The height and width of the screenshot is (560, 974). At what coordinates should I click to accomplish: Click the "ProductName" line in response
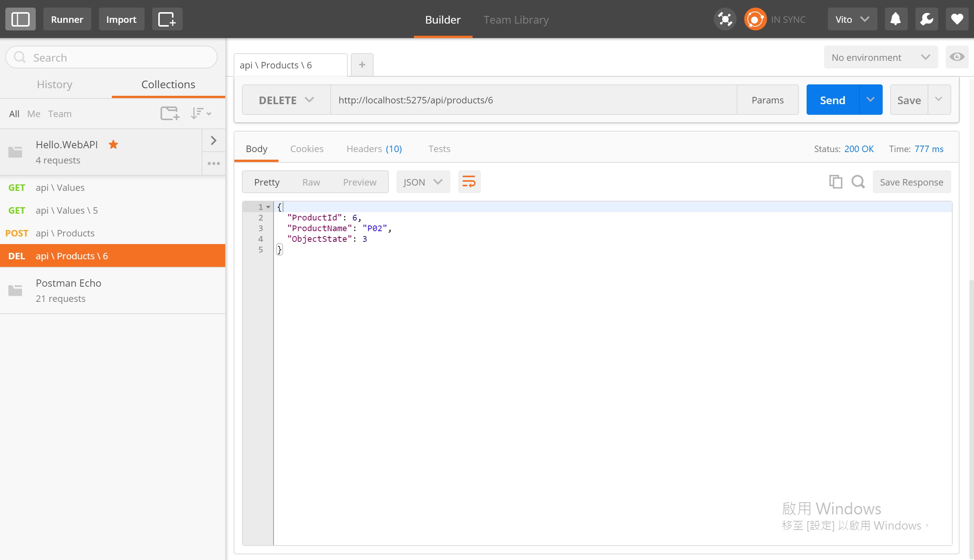point(339,228)
